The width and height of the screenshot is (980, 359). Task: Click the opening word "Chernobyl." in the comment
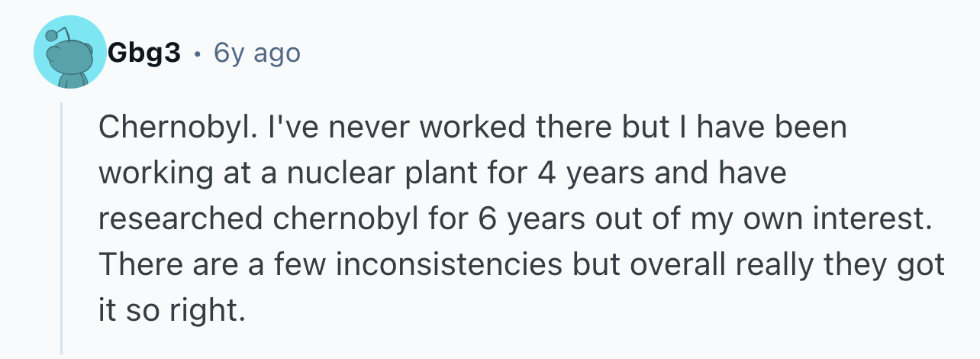click(x=163, y=128)
